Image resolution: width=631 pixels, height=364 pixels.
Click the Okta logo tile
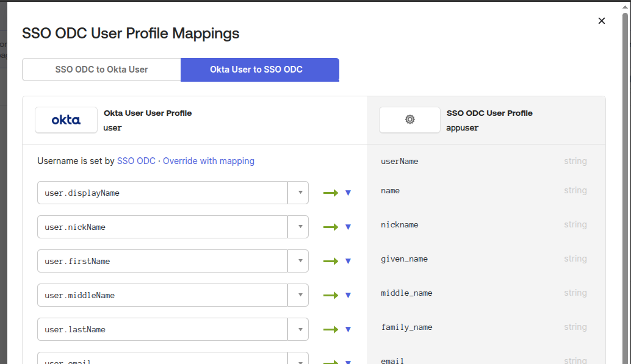tap(66, 120)
